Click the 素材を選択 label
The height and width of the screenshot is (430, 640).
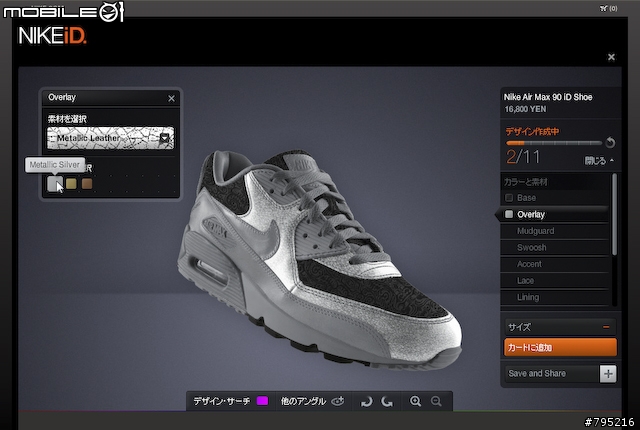67,119
